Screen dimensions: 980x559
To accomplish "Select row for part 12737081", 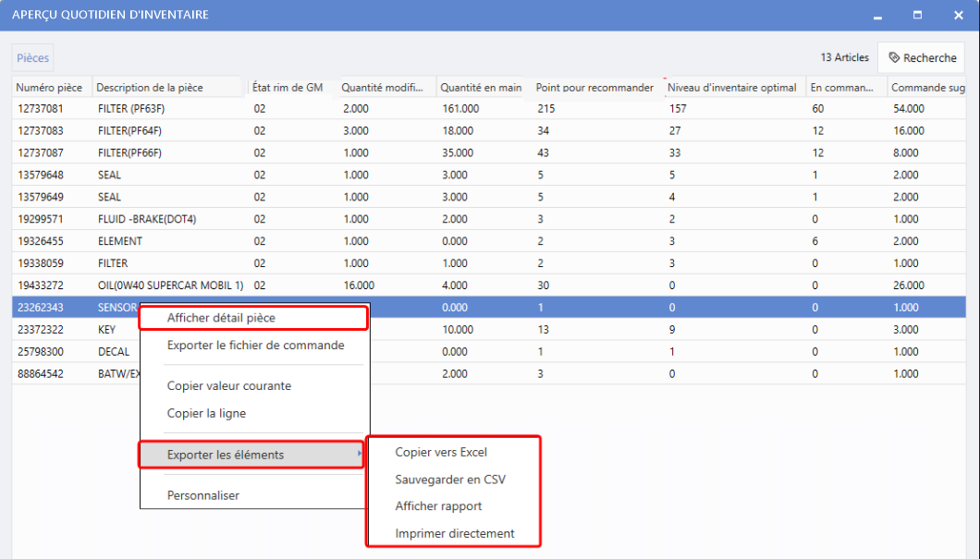I will point(42,109).
